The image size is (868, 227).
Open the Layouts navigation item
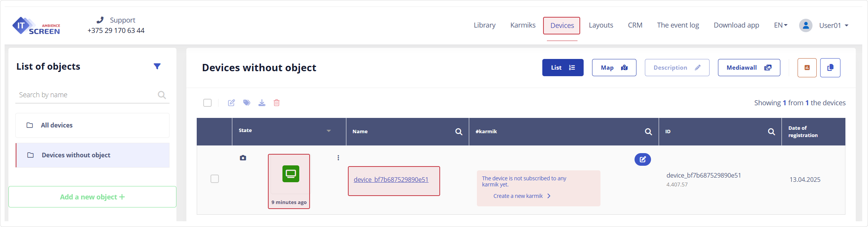pyautogui.click(x=601, y=25)
